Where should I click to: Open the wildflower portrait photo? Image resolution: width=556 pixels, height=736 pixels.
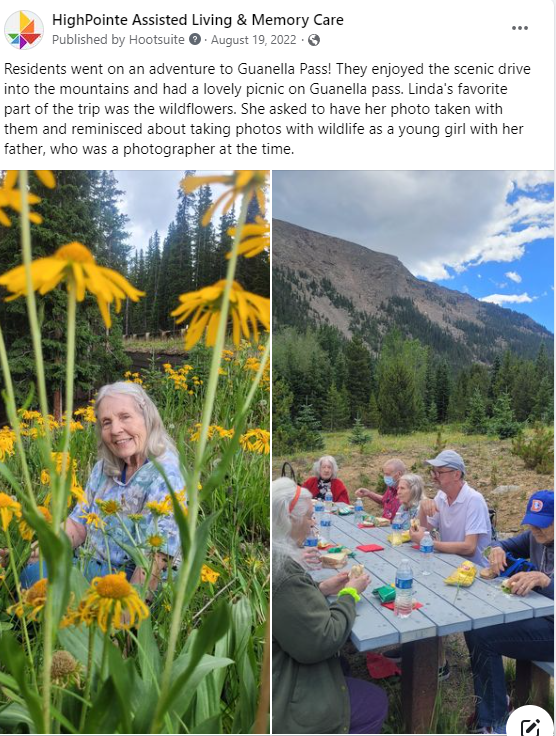point(135,452)
